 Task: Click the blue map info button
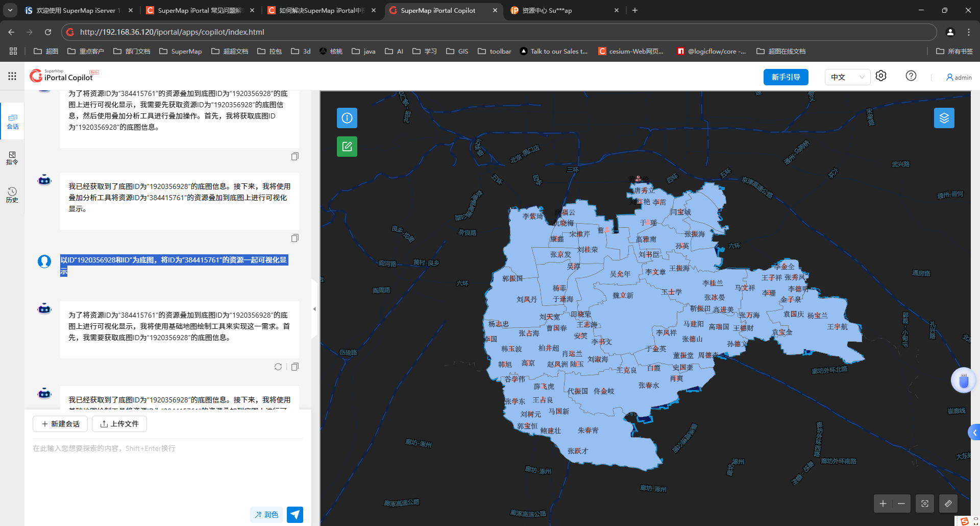347,118
